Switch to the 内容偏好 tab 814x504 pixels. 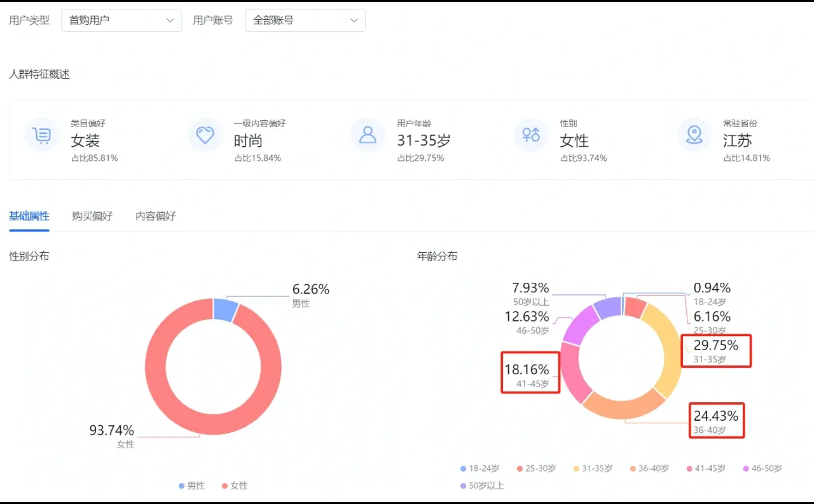pyautogui.click(x=155, y=216)
